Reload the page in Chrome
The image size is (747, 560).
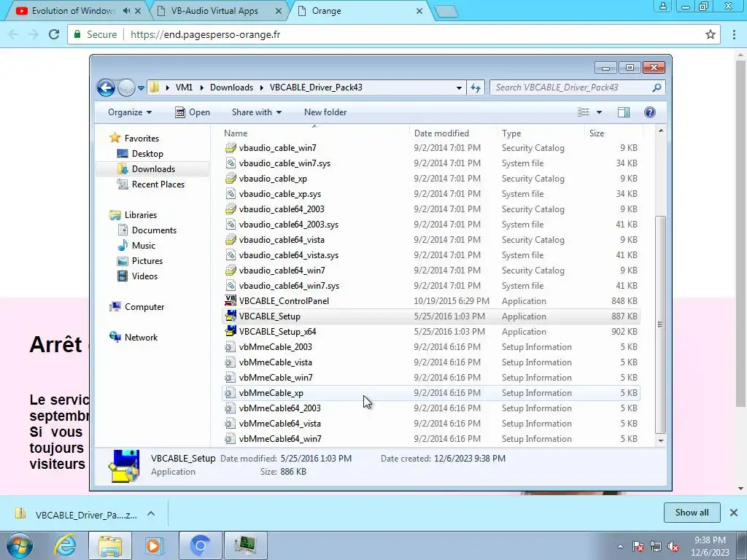pos(54,34)
